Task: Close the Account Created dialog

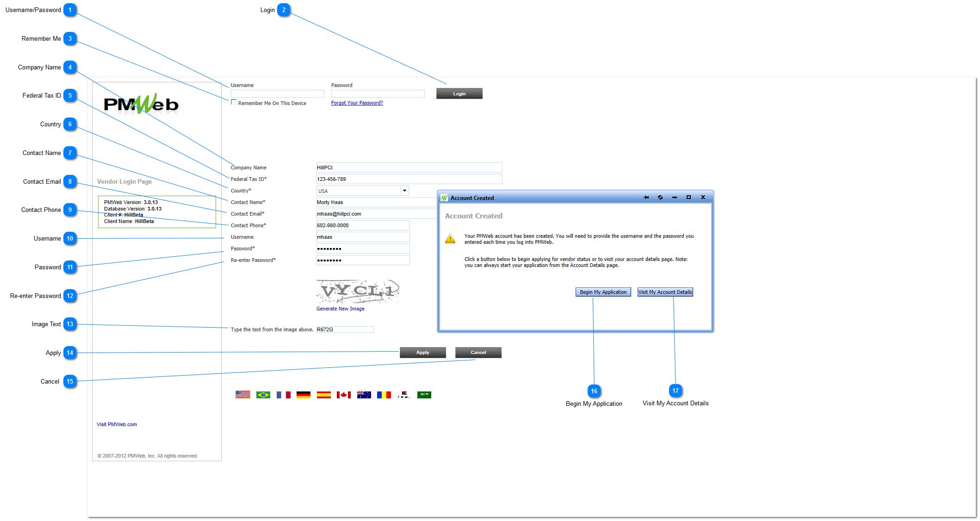Action: coord(703,198)
